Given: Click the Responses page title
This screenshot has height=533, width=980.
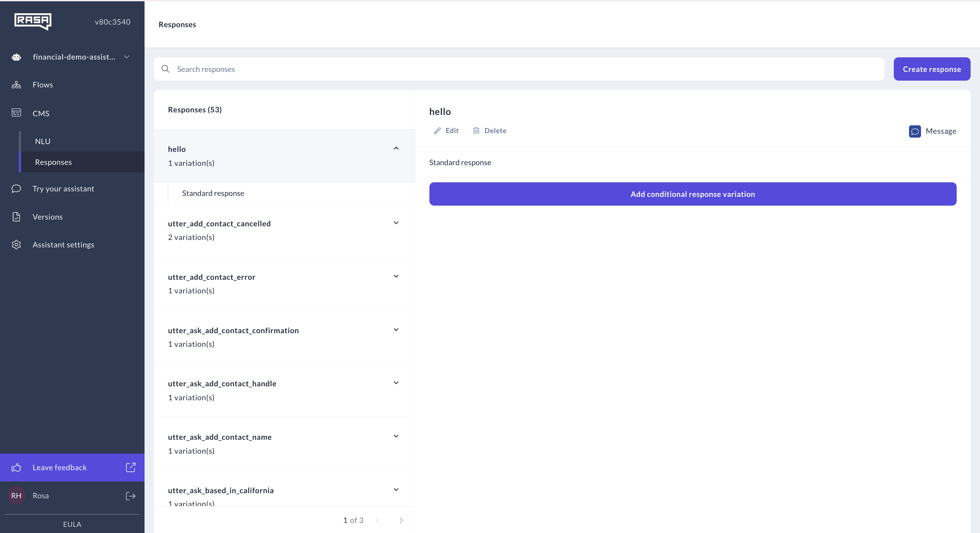Looking at the screenshot, I should coord(177,25).
